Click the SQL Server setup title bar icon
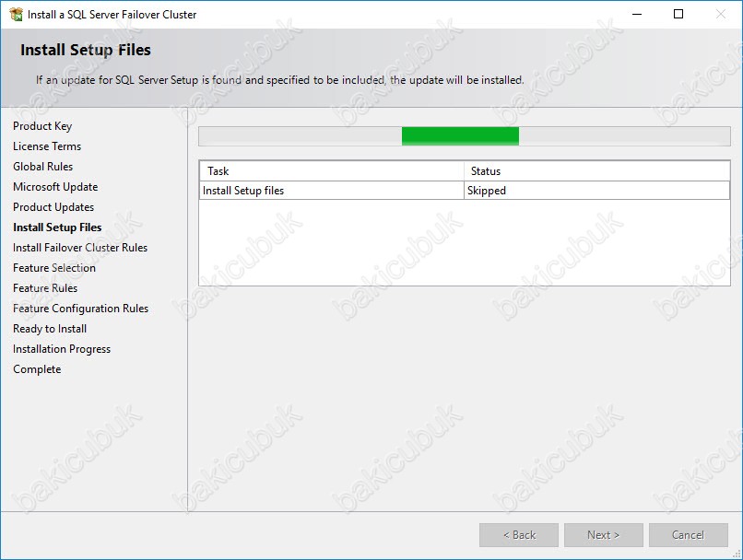743x560 pixels. 16,15
